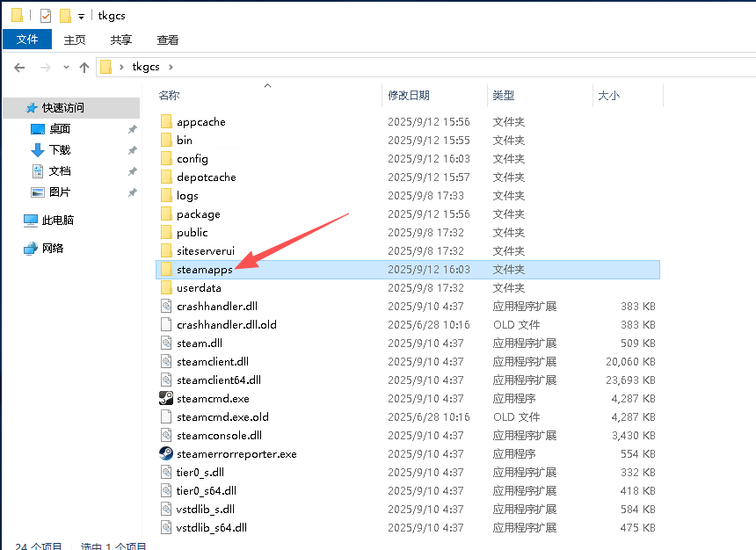Select the userdata folder row
The height and width of the screenshot is (550, 756).
pos(199,287)
